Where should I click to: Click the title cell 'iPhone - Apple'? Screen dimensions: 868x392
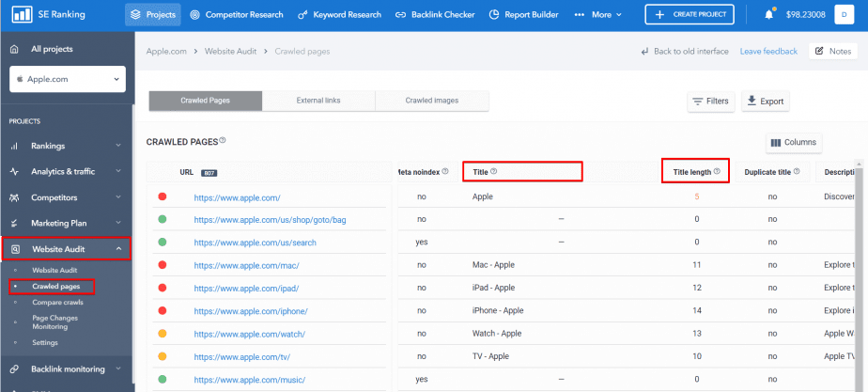point(498,310)
